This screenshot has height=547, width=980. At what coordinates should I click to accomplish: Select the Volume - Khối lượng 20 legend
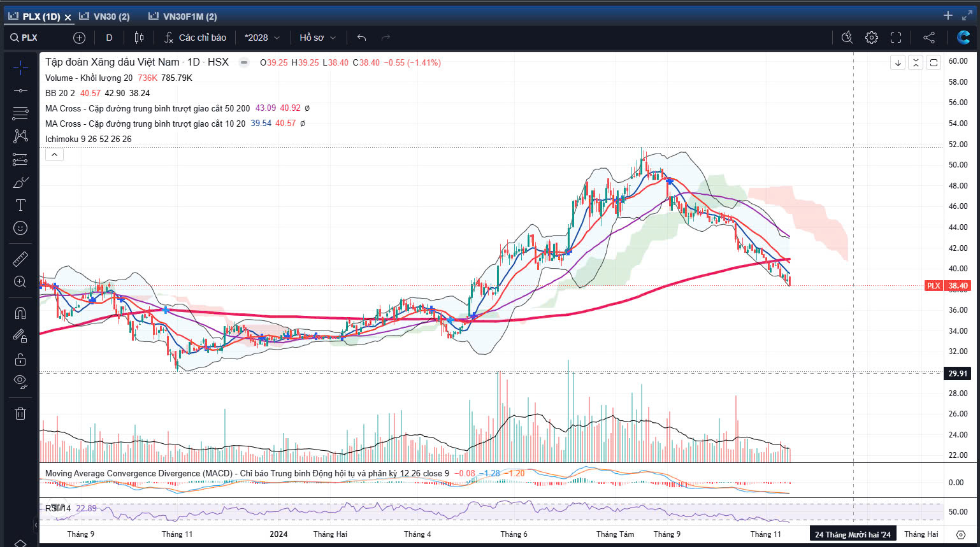[89, 78]
